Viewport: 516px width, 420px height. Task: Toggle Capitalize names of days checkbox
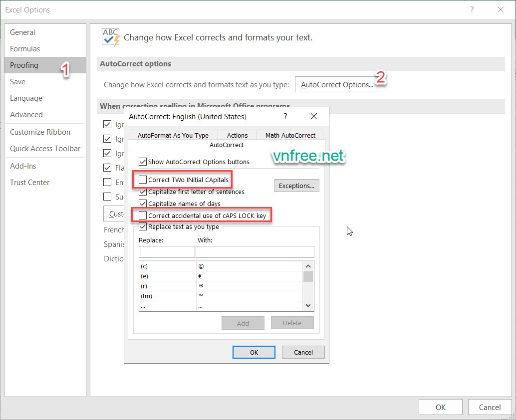coord(143,204)
